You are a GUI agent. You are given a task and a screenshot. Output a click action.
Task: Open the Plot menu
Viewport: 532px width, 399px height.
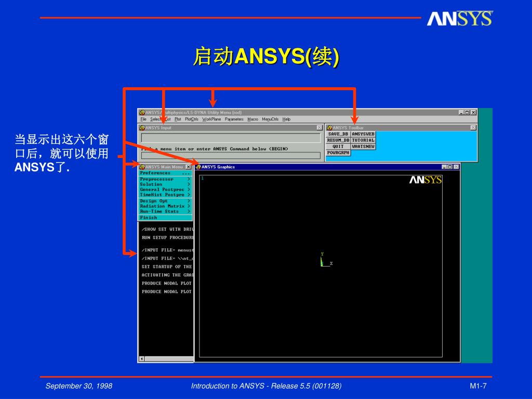(178, 119)
